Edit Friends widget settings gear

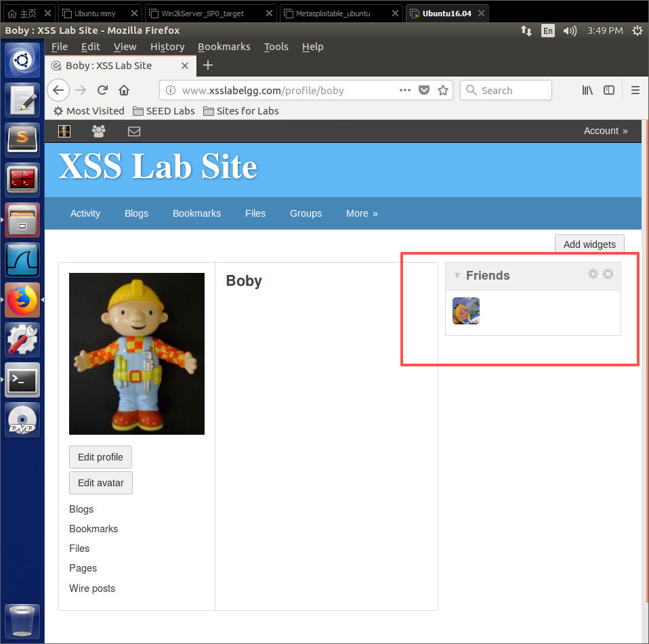(x=593, y=274)
